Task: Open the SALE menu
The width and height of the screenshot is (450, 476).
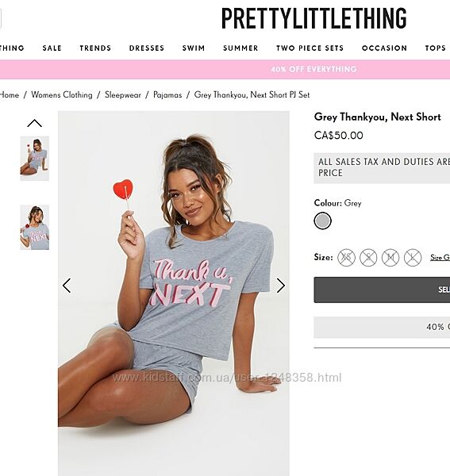Action: (52, 48)
